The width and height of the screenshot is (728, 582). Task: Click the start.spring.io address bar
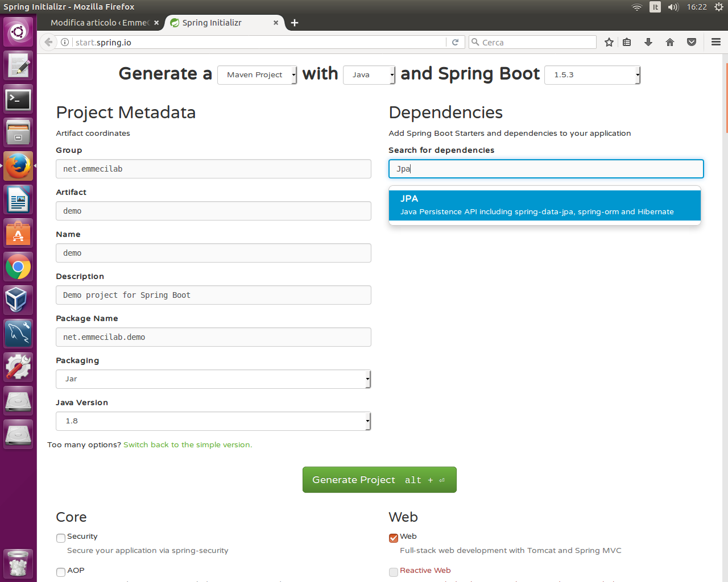click(x=259, y=42)
